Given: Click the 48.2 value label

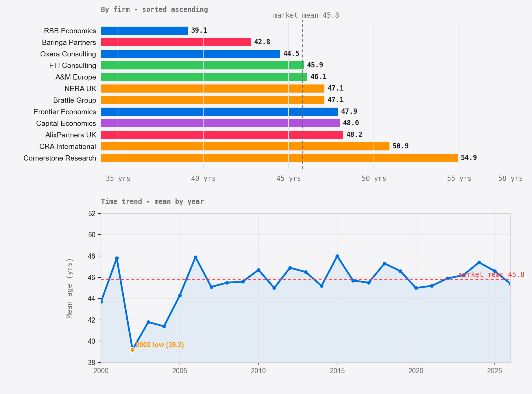Looking at the screenshot, I should tap(354, 135).
